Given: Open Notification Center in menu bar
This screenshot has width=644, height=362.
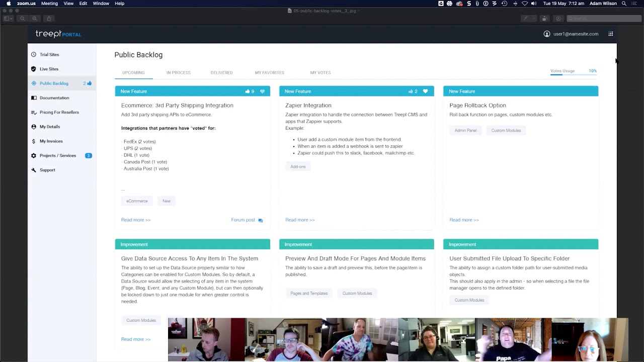Looking at the screenshot, I should pyautogui.click(x=634, y=4).
